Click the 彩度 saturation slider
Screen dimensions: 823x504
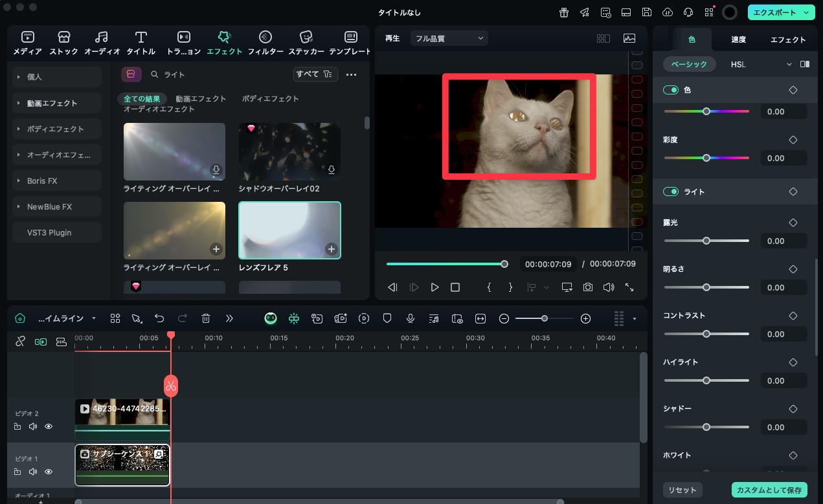[706, 158]
